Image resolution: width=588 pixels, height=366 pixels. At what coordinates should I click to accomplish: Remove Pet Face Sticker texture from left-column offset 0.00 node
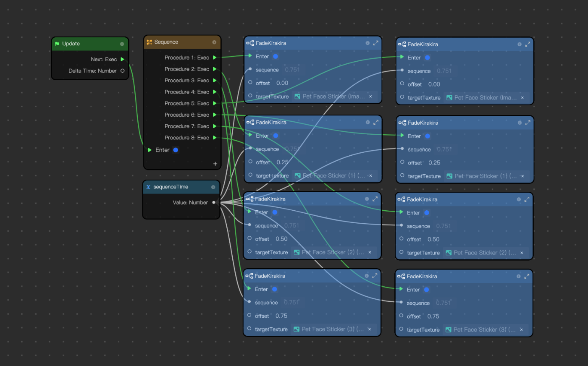click(370, 97)
